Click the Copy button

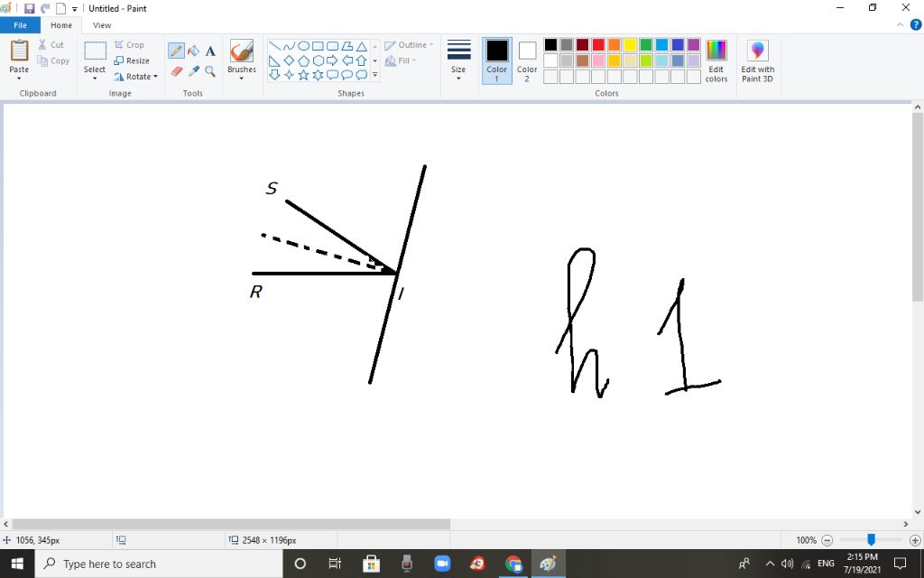[x=53, y=61]
